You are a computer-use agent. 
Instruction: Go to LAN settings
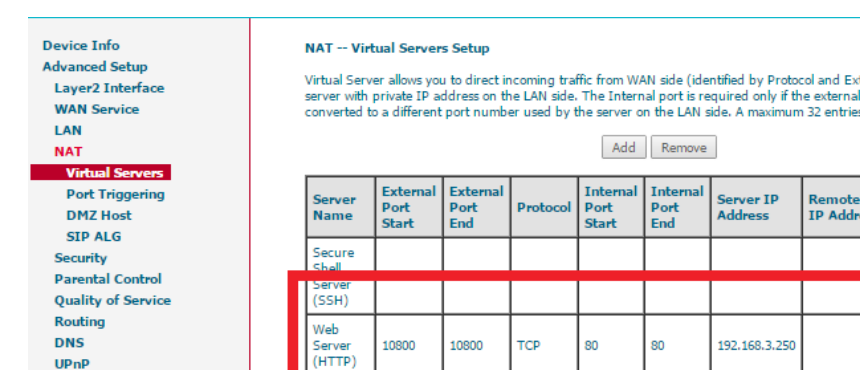tap(68, 130)
